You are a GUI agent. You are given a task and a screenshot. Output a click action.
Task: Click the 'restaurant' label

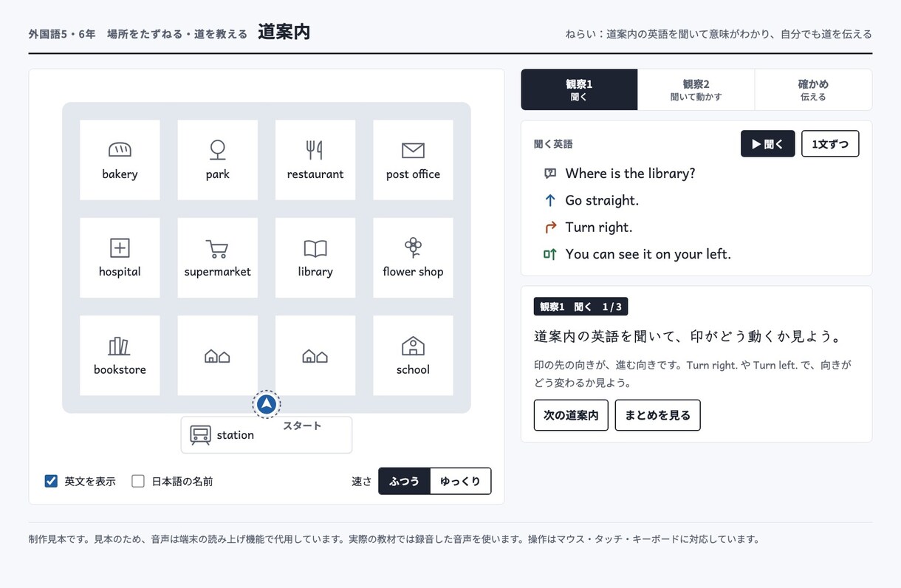pyautogui.click(x=315, y=174)
